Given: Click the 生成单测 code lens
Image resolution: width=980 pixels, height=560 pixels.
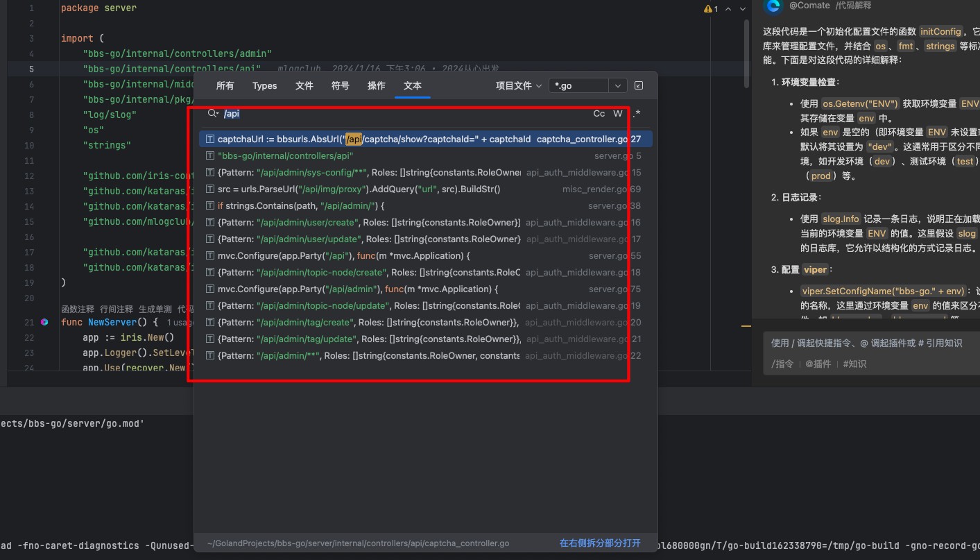Looking at the screenshot, I should pos(155,309).
